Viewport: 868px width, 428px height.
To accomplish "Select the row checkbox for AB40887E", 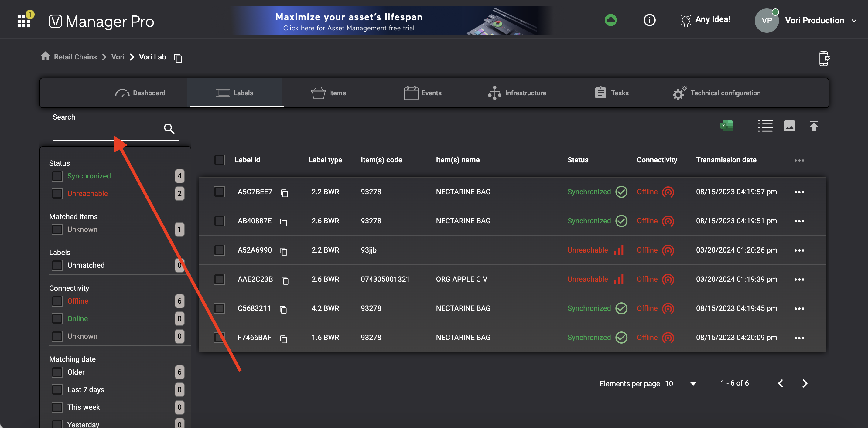I will (x=219, y=221).
